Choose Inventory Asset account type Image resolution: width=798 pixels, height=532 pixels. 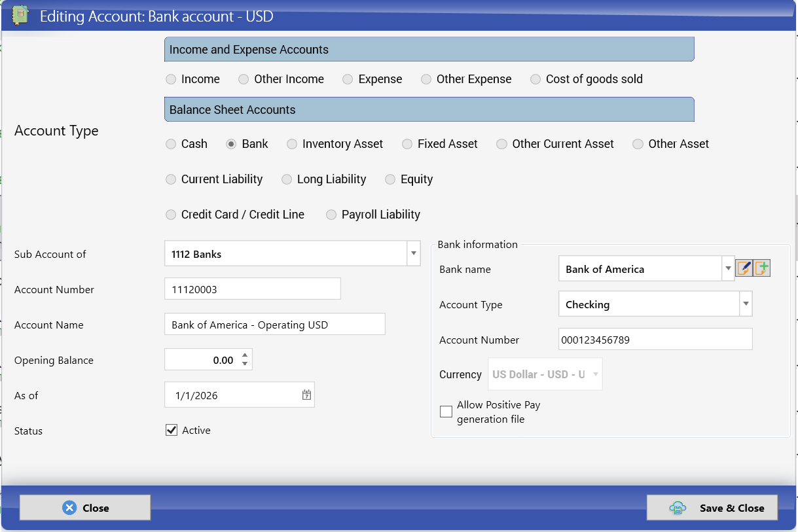292,144
